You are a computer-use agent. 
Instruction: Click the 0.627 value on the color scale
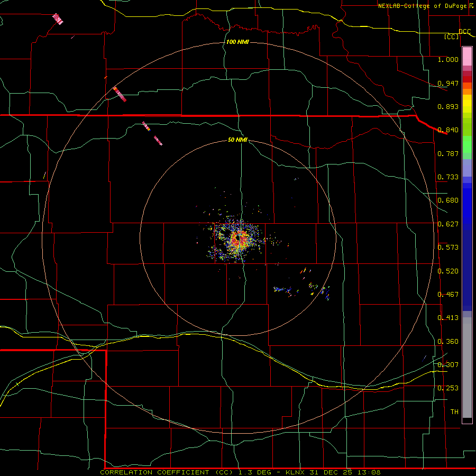coord(448,224)
